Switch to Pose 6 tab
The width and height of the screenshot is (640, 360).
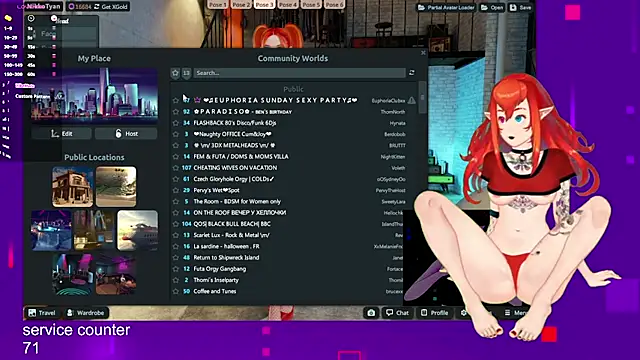(x=334, y=4)
